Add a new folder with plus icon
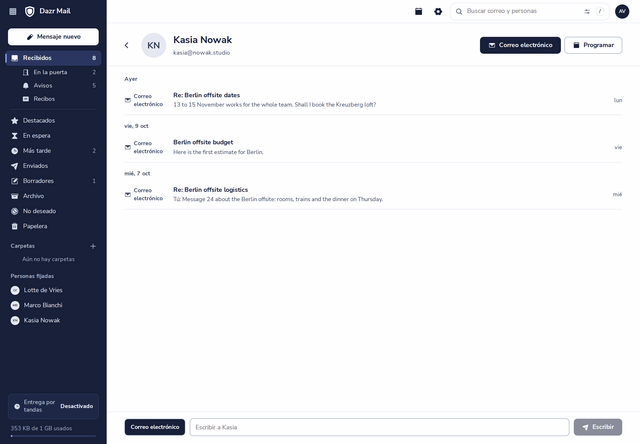The height and width of the screenshot is (444, 640). pos(93,246)
